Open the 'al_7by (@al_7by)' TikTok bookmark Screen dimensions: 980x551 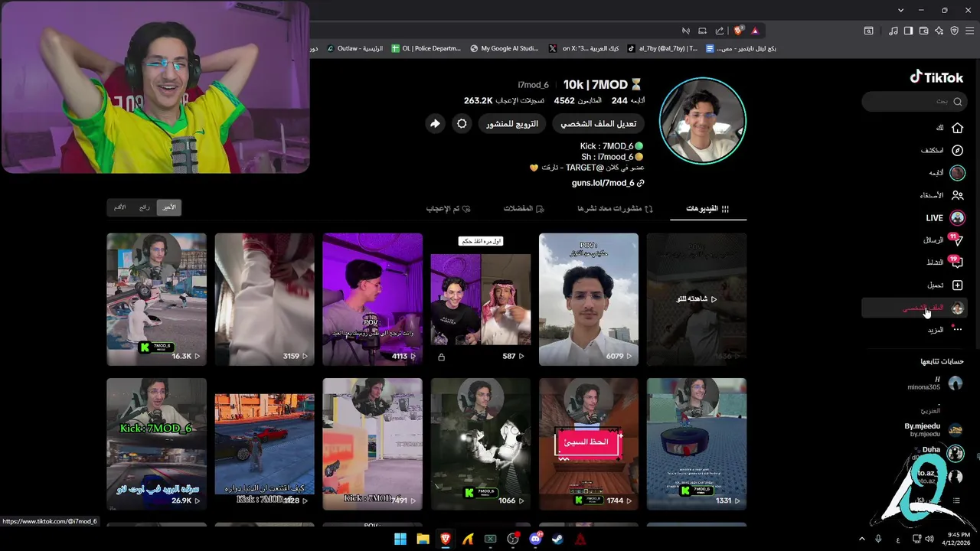[x=662, y=48]
